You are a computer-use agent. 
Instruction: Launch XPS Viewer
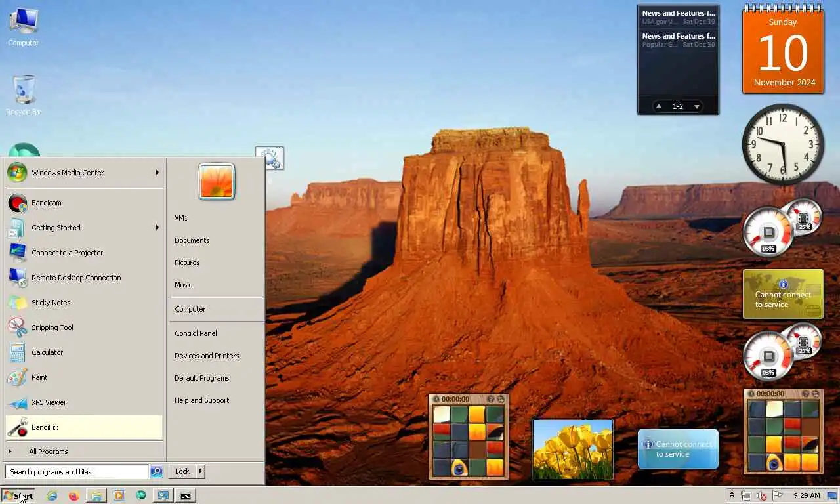click(x=84, y=402)
